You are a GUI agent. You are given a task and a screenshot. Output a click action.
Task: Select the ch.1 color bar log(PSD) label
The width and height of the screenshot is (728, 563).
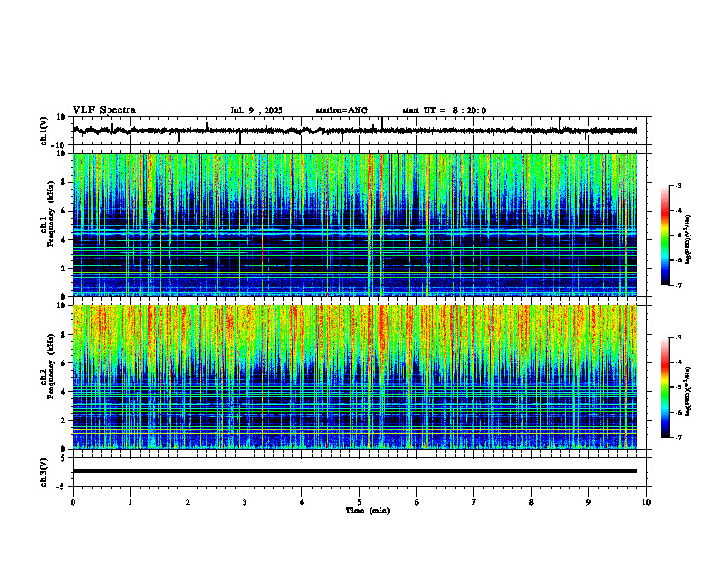click(x=688, y=240)
